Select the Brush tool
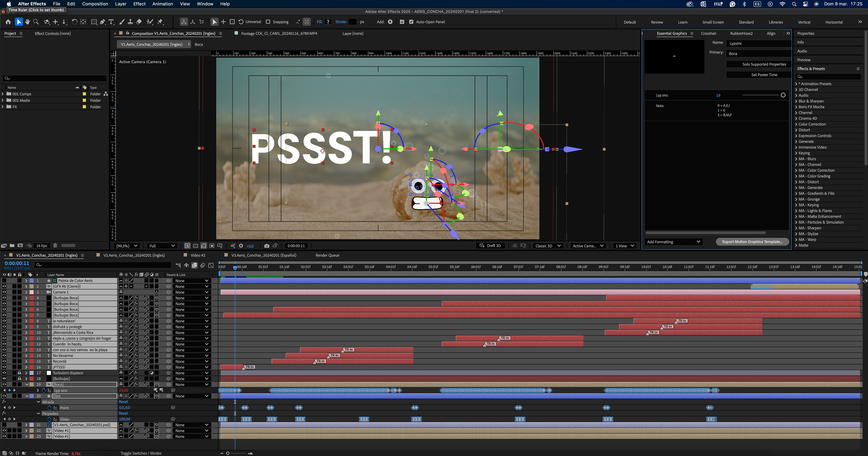Image resolution: width=868 pixels, height=456 pixels. tap(122, 22)
